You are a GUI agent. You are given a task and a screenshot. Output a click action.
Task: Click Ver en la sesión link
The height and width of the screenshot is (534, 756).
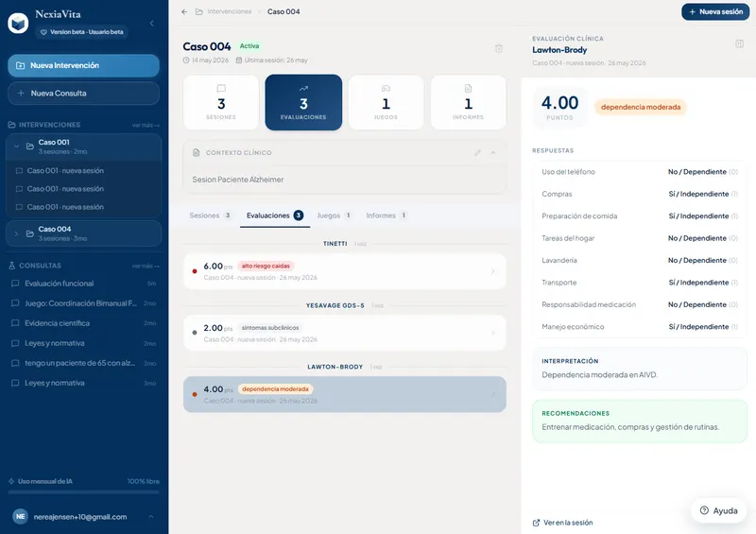tap(562, 523)
